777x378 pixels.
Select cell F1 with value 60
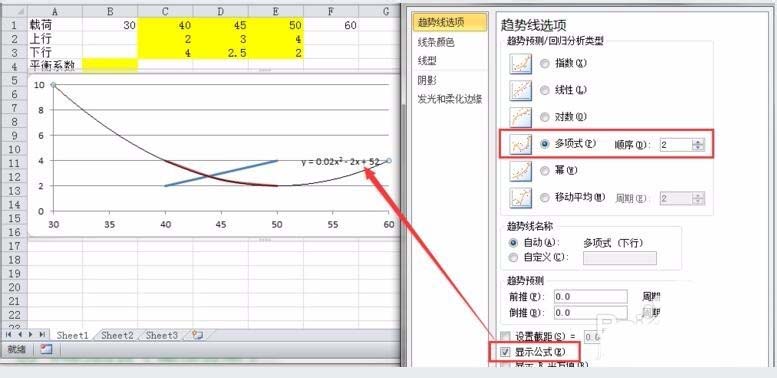(331, 25)
